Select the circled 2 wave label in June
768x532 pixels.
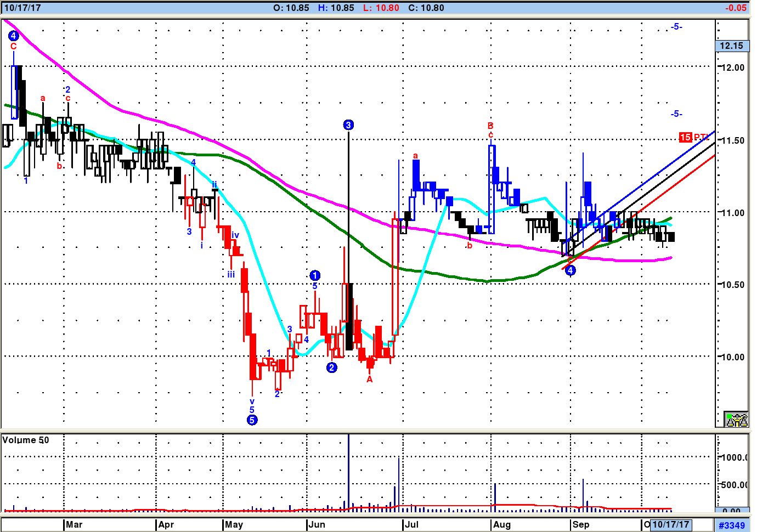coord(332,367)
